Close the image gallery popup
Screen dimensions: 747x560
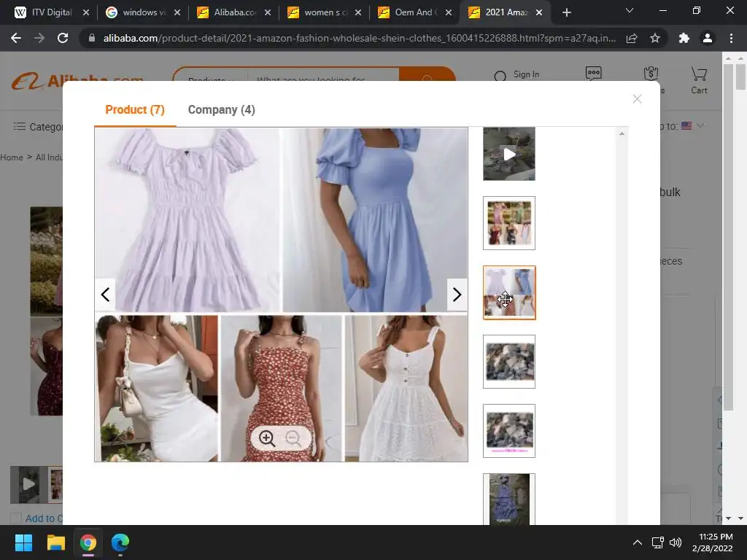[637, 99]
